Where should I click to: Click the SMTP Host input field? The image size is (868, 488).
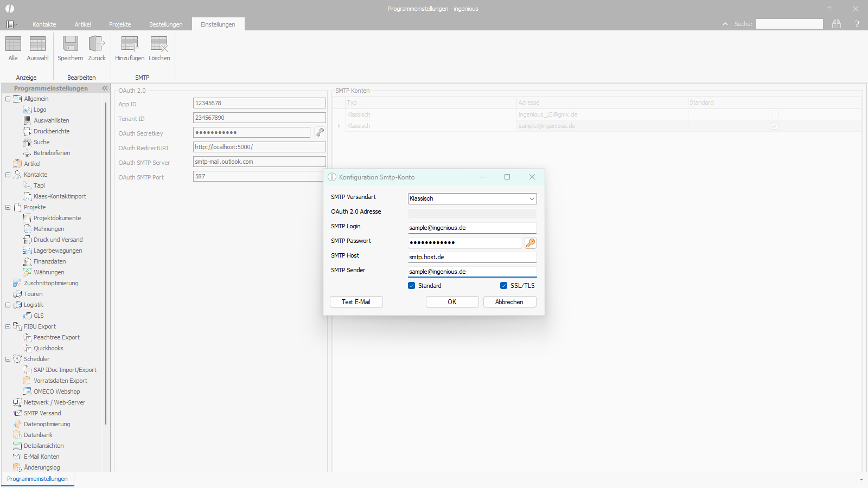click(472, 257)
